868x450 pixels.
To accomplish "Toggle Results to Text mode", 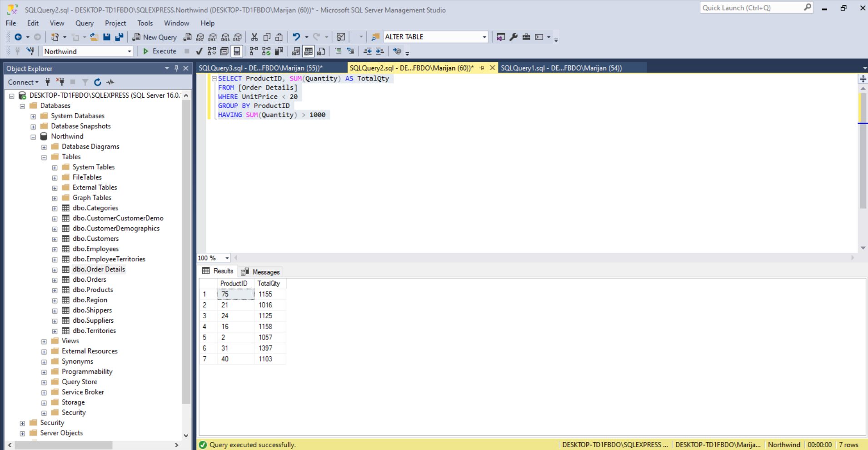I will click(x=296, y=51).
